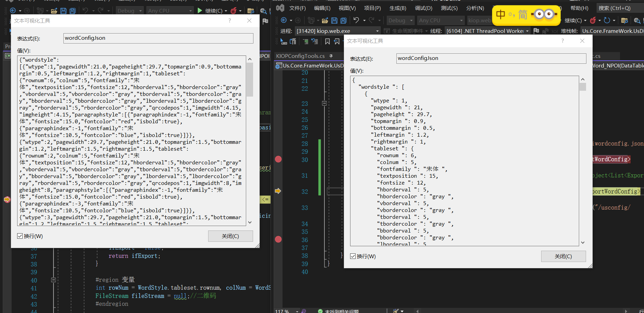Collapse the code block at line 23
This screenshot has width=644, height=313.
click(x=324, y=103)
